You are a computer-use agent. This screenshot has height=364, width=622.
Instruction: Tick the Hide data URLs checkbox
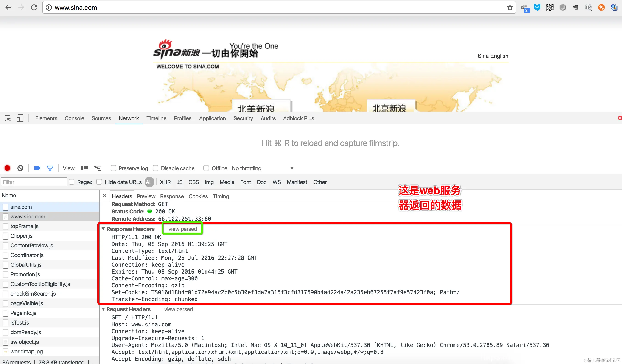99,182
